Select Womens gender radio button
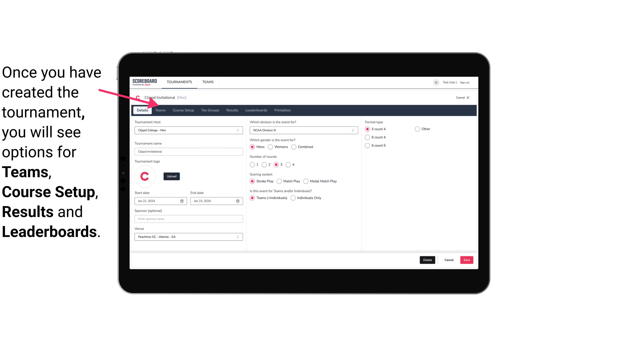The width and height of the screenshot is (644, 346). (271, 147)
